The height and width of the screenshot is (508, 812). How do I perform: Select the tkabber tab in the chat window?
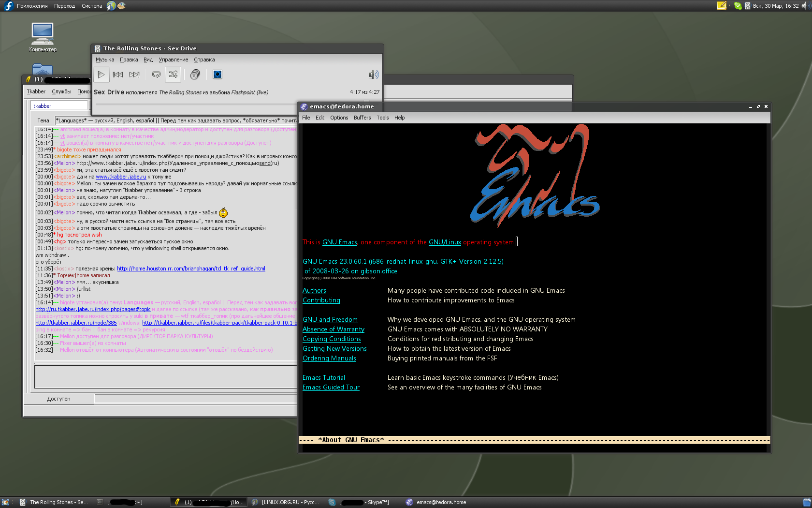pyautogui.click(x=59, y=106)
